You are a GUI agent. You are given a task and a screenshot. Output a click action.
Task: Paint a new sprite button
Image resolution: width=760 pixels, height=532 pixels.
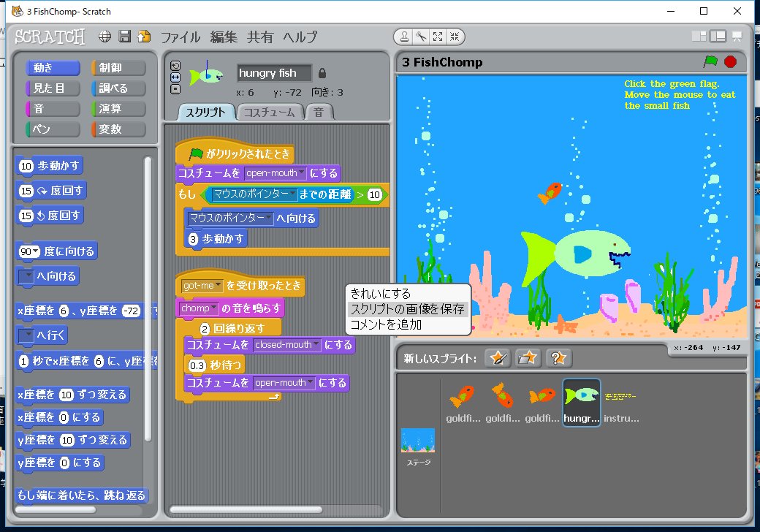[498, 359]
